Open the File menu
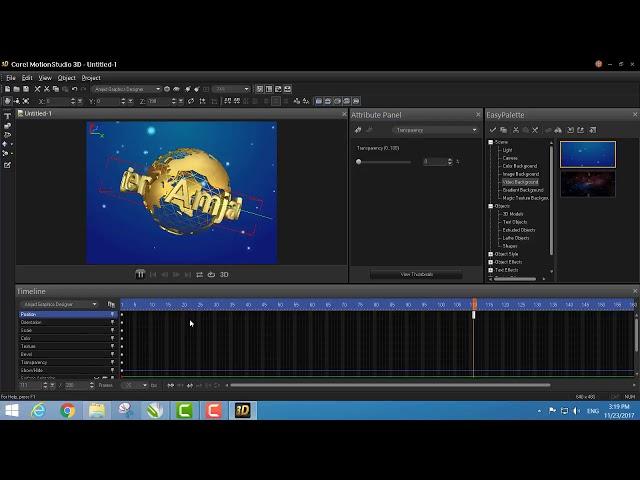This screenshot has width=640, height=480. point(11,78)
